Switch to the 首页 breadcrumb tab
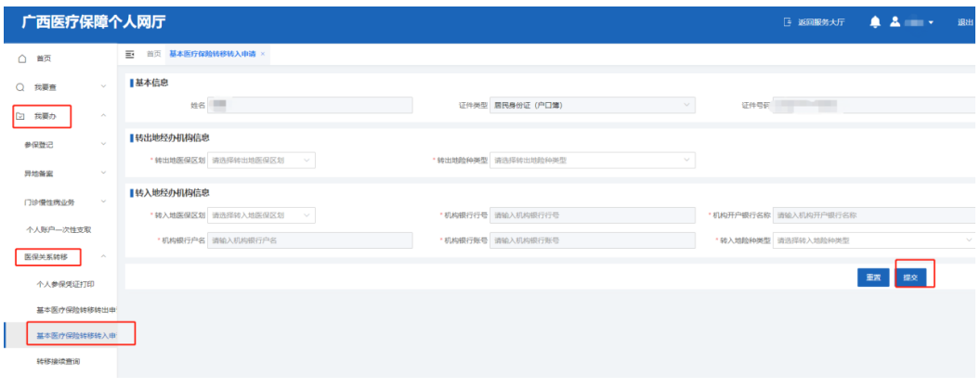Viewport: 980px width, 388px height. pos(153,54)
